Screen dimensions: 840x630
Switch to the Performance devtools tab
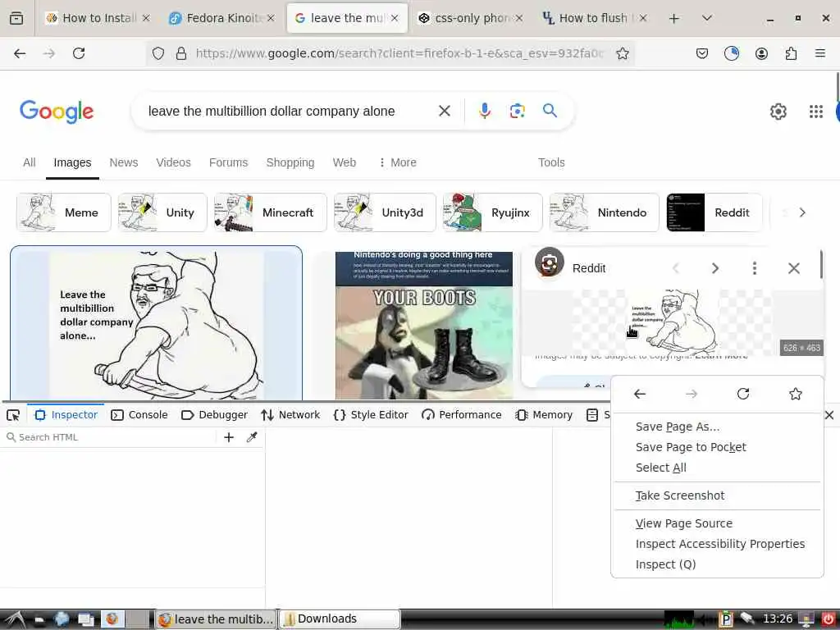[x=461, y=415]
